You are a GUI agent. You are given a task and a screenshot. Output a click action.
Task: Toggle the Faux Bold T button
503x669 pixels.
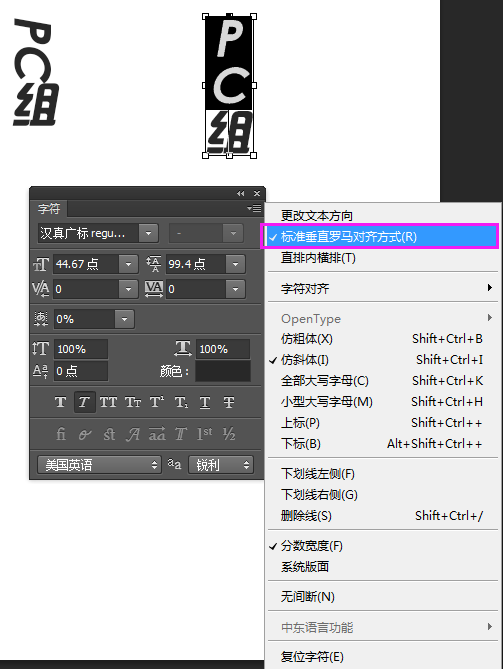pyautogui.click(x=60, y=402)
